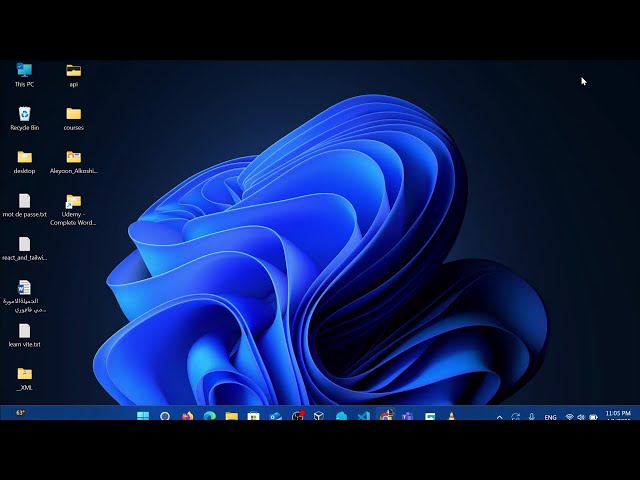
Task: Open the microphone tray icon
Action: 531,417
